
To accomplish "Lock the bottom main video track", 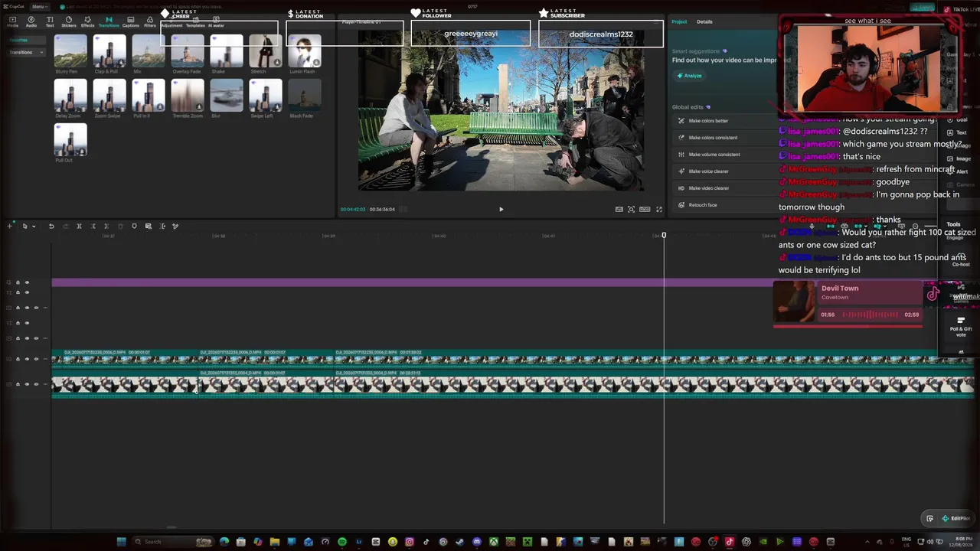I will click(x=18, y=384).
